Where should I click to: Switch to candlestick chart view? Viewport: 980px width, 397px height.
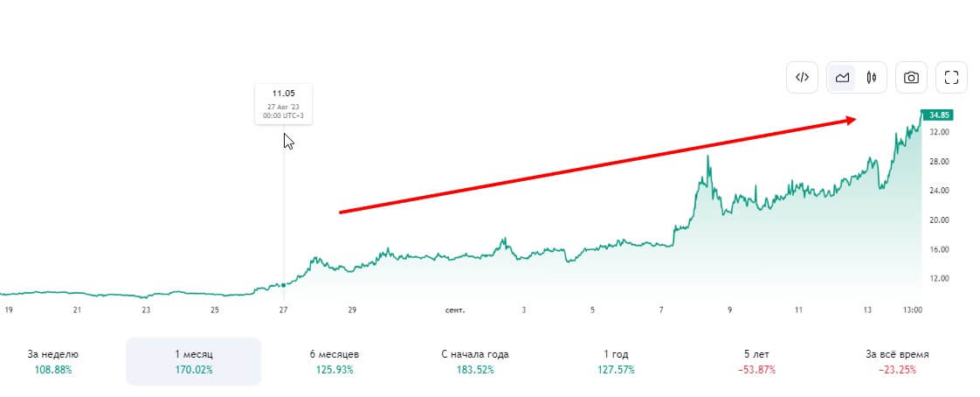click(x=871, y=77)
